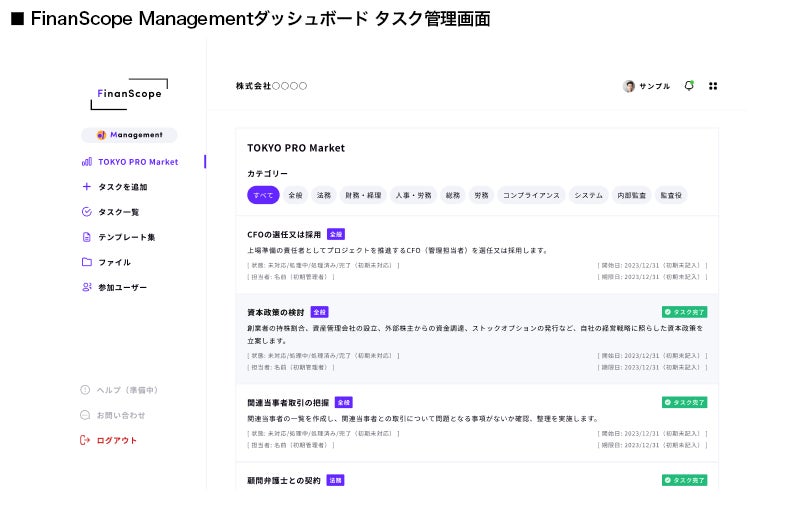Open the notification bell icon
800x532 pixels.
pyautogui.click(x=689, y=86)
